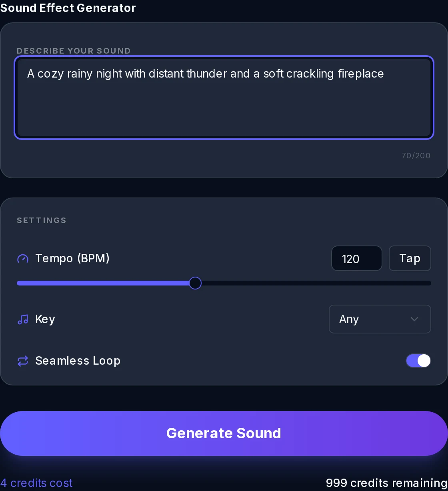Expand the Key dropdown chevron arrow

pos(414,319)
